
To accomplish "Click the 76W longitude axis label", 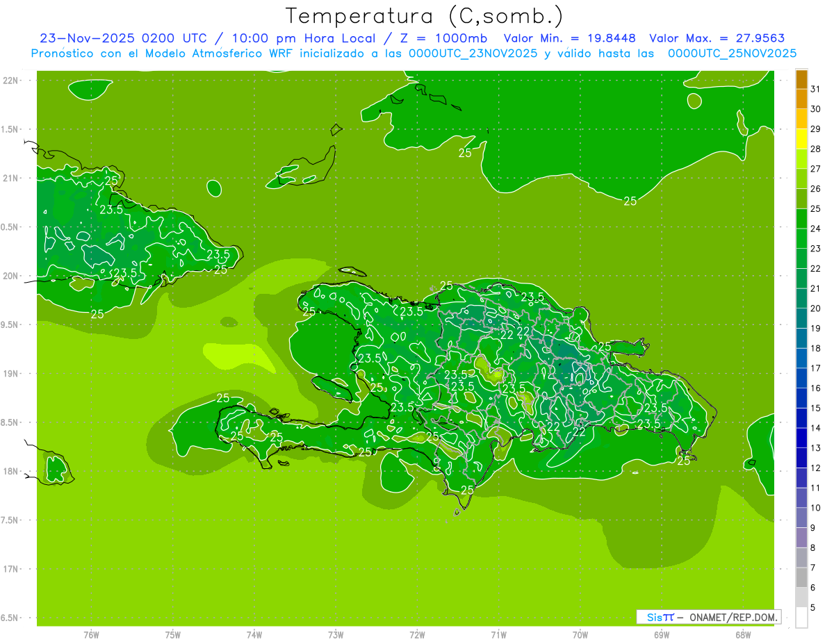I will click(x=91, y=634).
